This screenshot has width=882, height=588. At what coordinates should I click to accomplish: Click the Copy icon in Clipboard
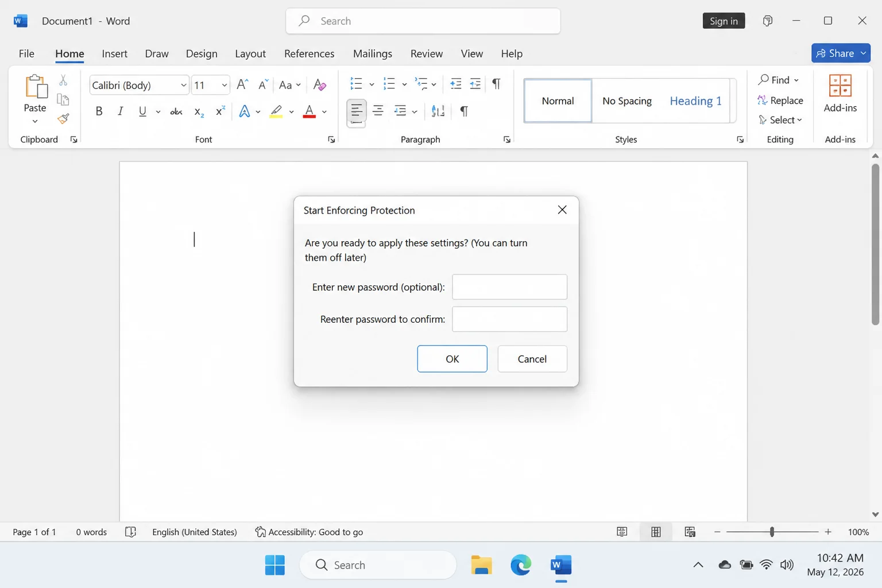(63, 99)
